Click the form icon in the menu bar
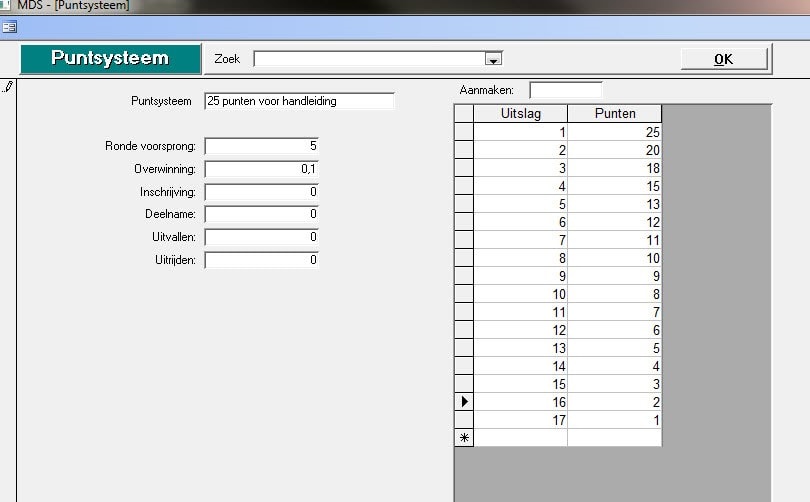The image size is (810, 502). click(9, 27)
